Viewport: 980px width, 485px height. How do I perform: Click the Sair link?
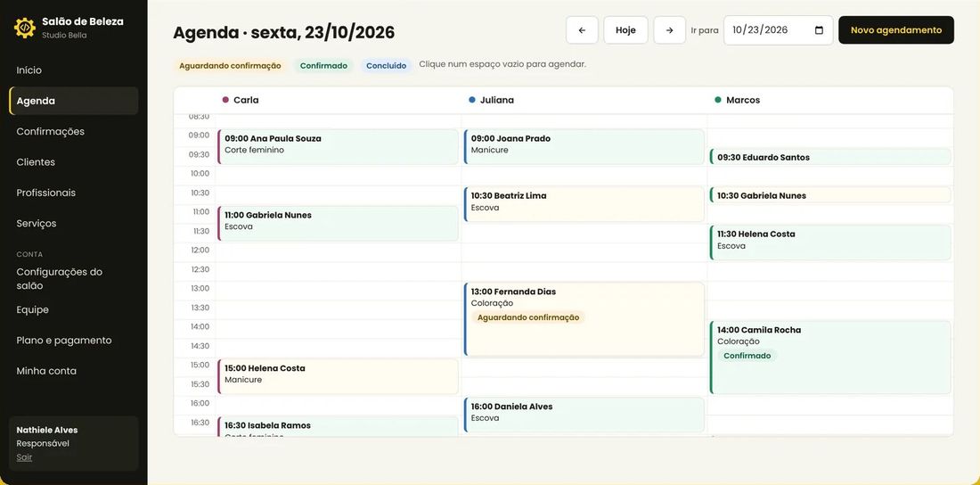tap(24, 457)
